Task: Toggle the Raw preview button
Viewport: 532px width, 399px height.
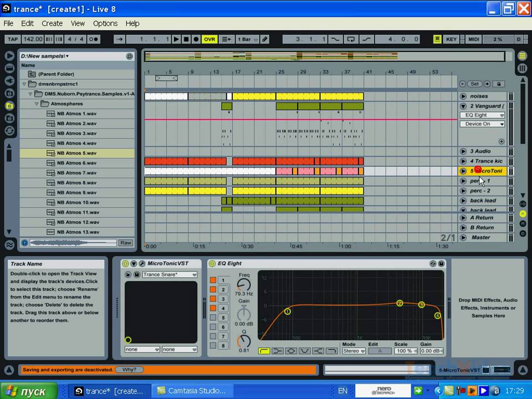Action: coord(126,243)
